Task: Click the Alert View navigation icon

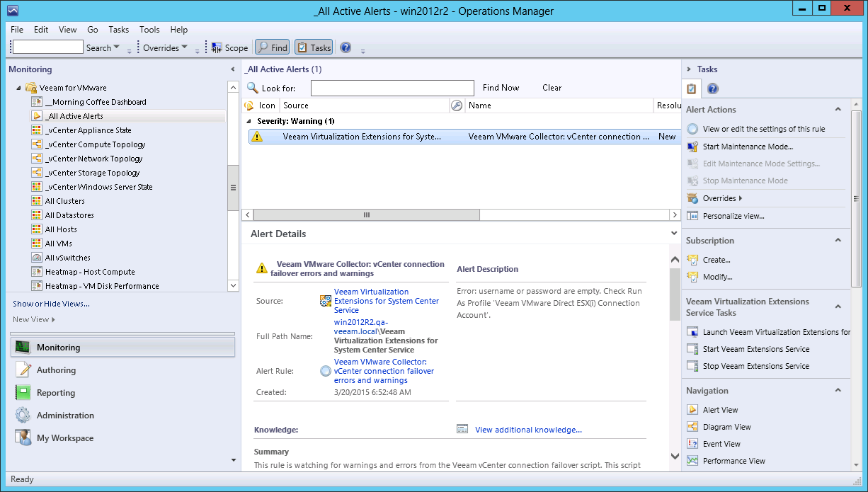Action: click(x=692, y=410)
